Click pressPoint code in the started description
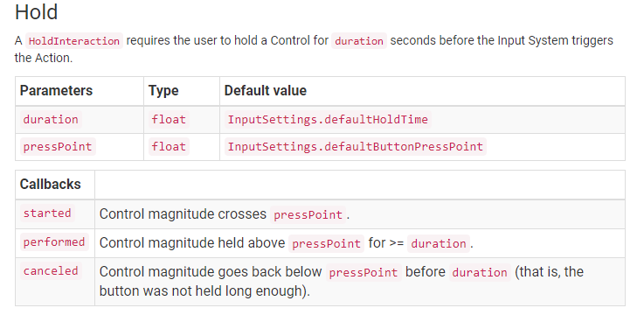Image resolution: width=644 pixels, height=315 pixels. point(308,214)
